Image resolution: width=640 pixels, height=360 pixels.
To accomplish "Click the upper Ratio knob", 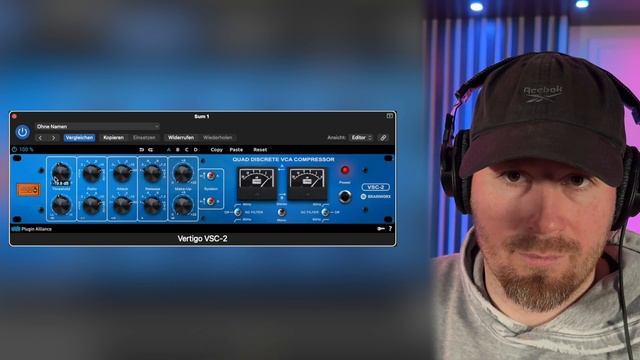I will pos(92,174).
